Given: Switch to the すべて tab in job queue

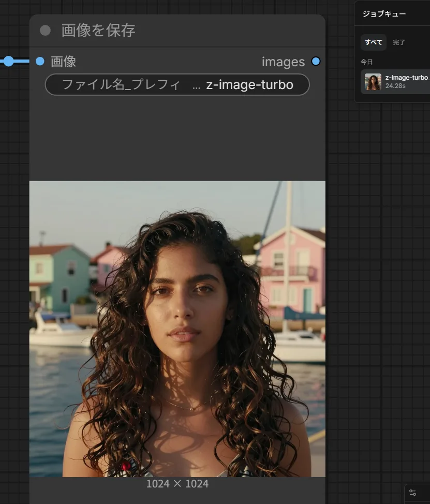Looking at the screenshot, I should point(374,42).
